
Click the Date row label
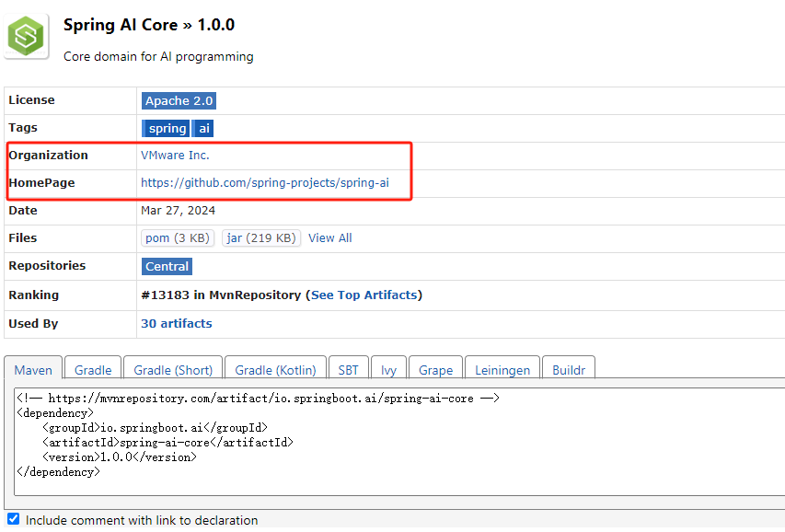(22, 211)
